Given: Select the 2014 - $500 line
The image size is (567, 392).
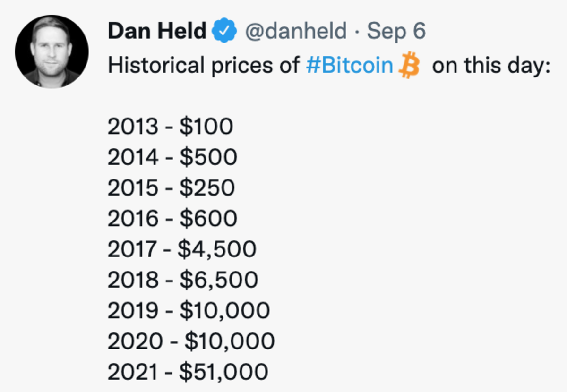Looking at the screenshot, I should (172, 158).
